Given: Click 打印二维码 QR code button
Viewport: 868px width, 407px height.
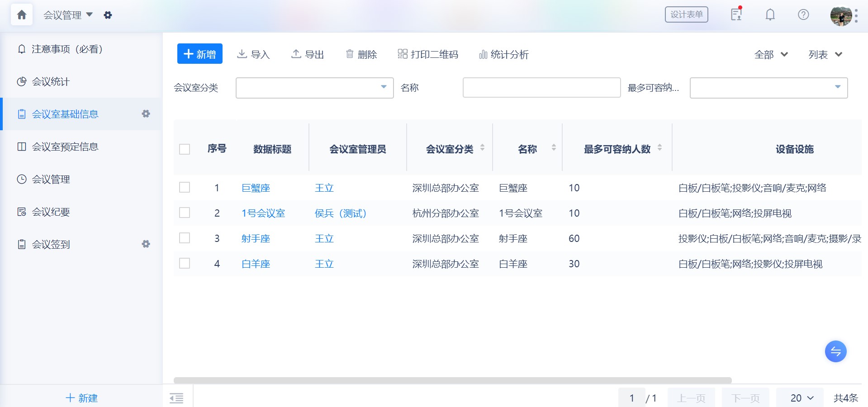Looking at the screenshot, I should coord(428,54).
